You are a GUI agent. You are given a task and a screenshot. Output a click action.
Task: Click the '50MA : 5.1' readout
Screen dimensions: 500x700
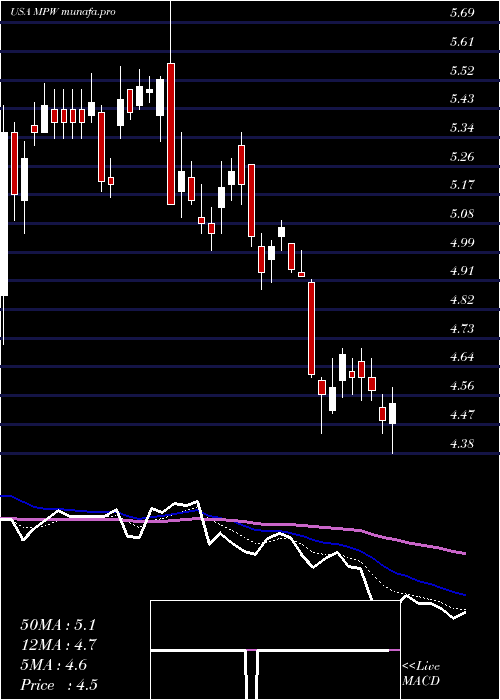click(58, 625)
